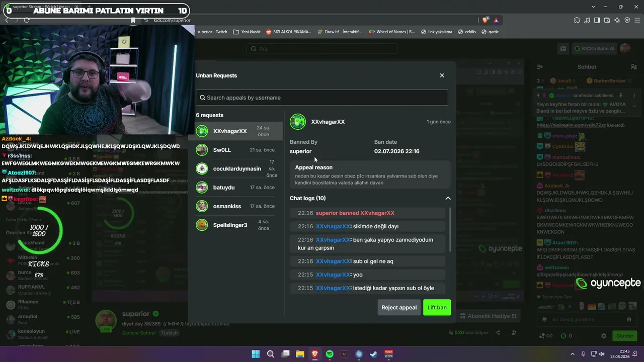Viewport: 644px width, 362px height.
Task: Open chat user list icon
Action: [x=633, y=67]
